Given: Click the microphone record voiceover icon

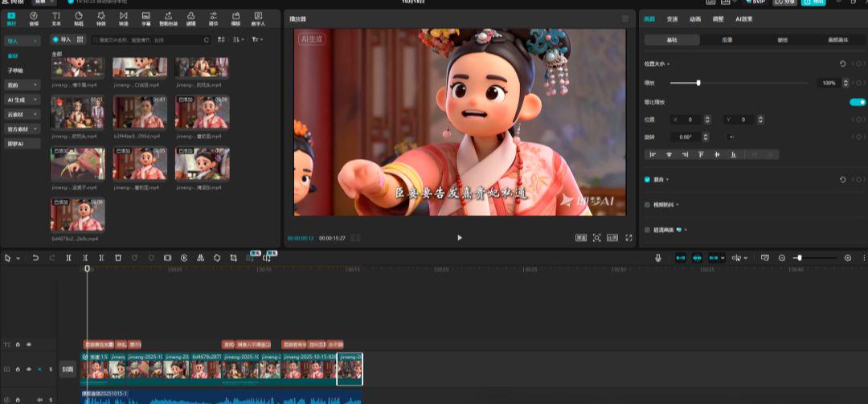Looking at the screenshot, I should [658, 258].
